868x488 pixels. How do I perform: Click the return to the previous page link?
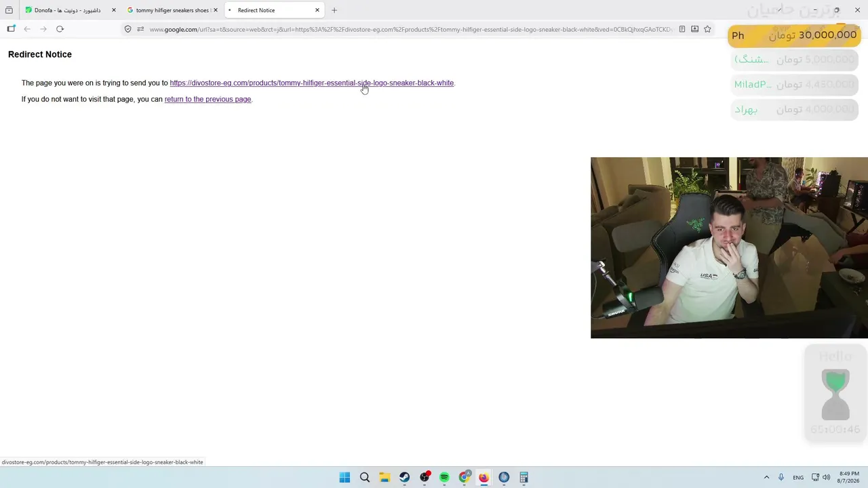click(208, 99)
